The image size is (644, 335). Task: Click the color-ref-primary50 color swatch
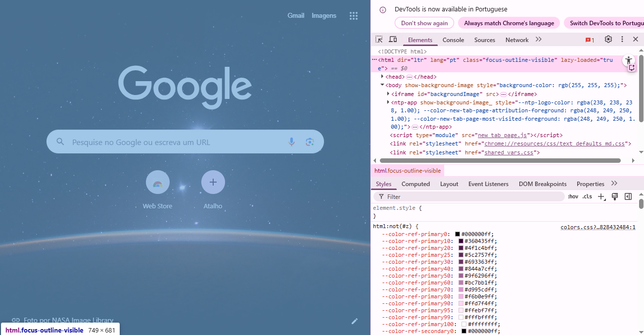click(x=461, y=276)
